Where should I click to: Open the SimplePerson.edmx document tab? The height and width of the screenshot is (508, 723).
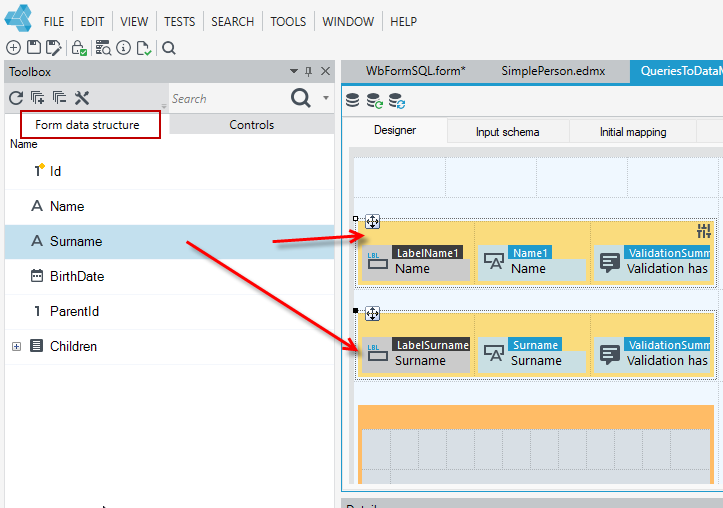tap(553, 71)
